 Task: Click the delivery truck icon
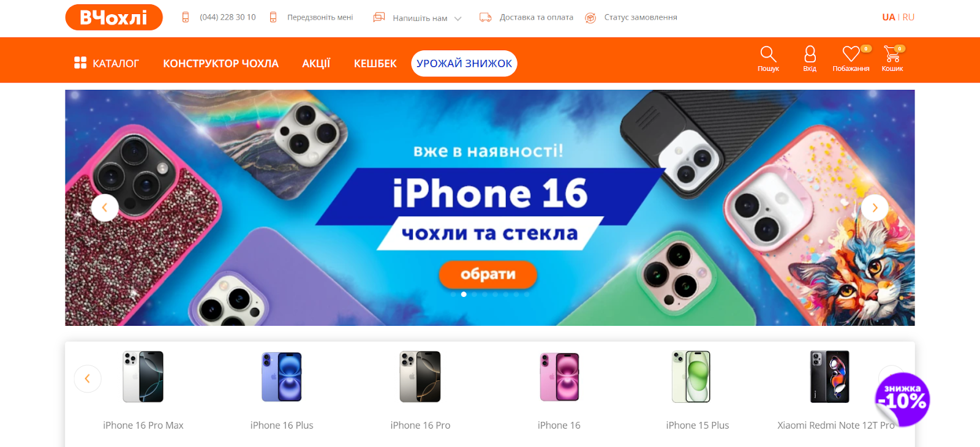(x=486, y=17)
